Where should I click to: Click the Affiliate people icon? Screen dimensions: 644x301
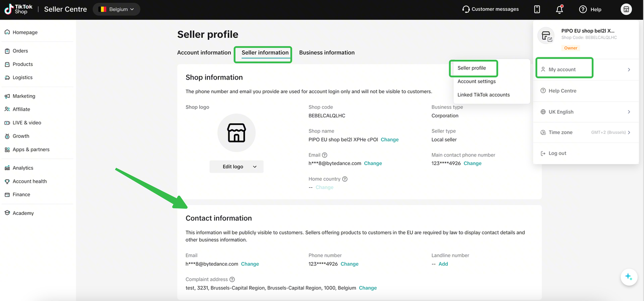[x=7, y=109]
